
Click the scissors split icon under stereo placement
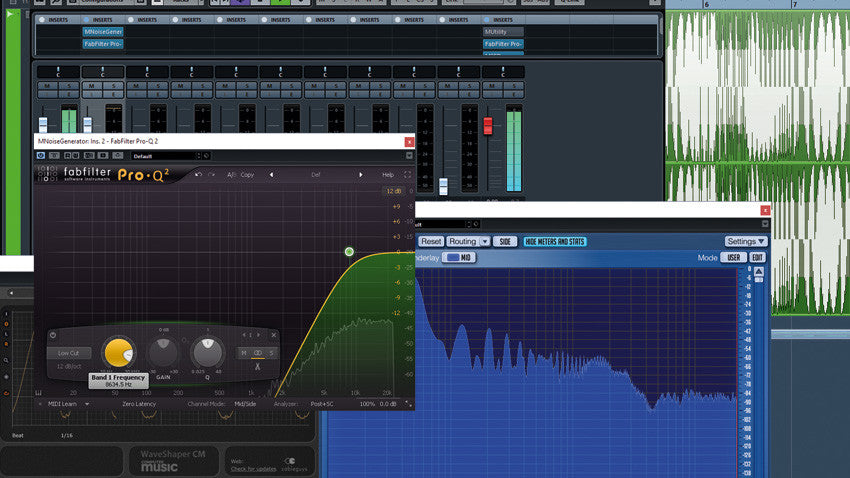point(257,367)
